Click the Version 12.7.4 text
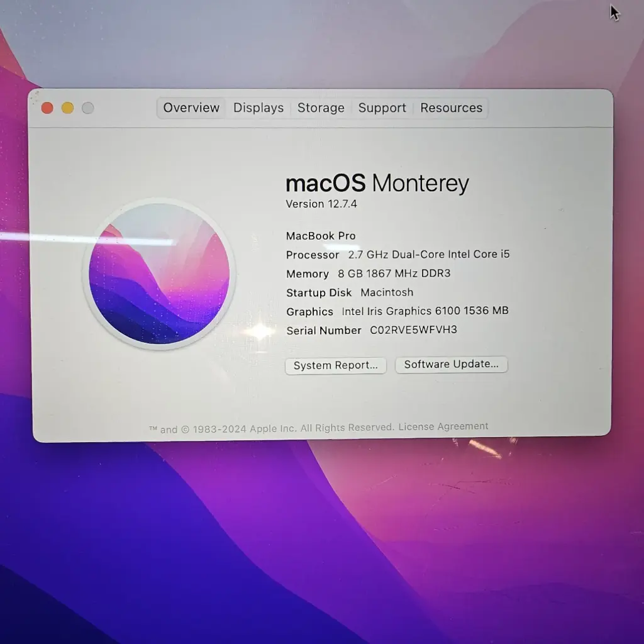Screen dimensions: 644x644 (321, 204)
